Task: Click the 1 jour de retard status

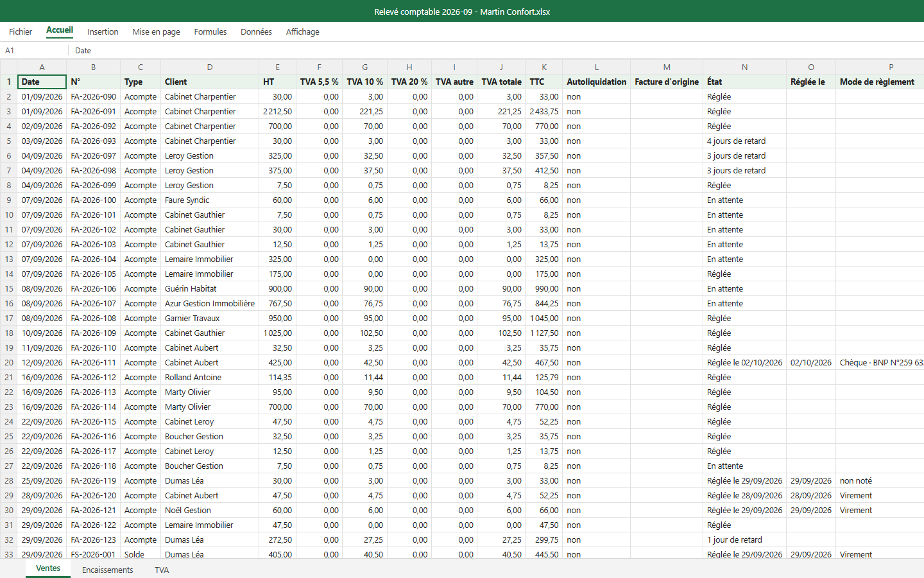Action: point(744,539)
